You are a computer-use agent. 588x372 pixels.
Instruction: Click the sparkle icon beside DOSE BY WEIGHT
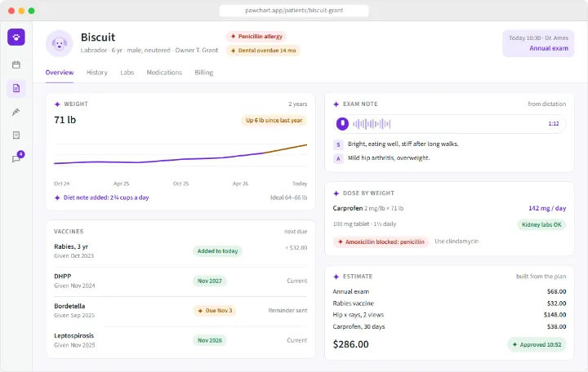point(336,193)
